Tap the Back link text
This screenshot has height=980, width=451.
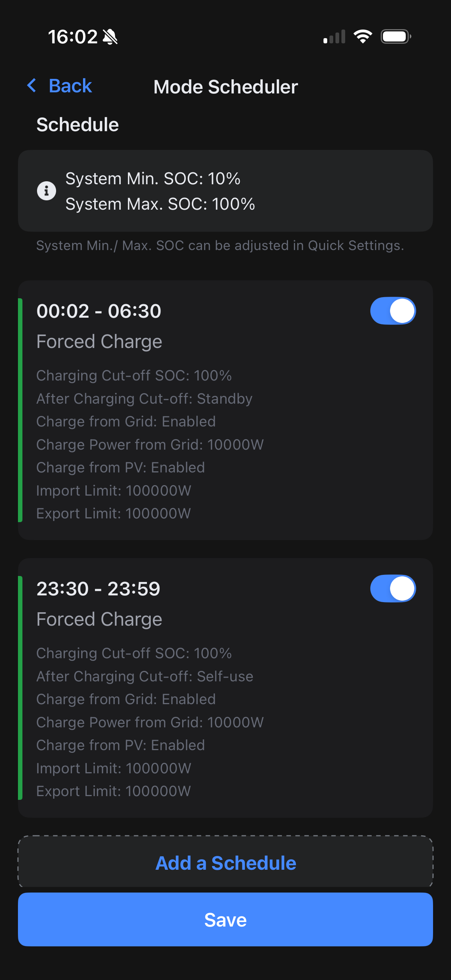[x=70, y=86]
